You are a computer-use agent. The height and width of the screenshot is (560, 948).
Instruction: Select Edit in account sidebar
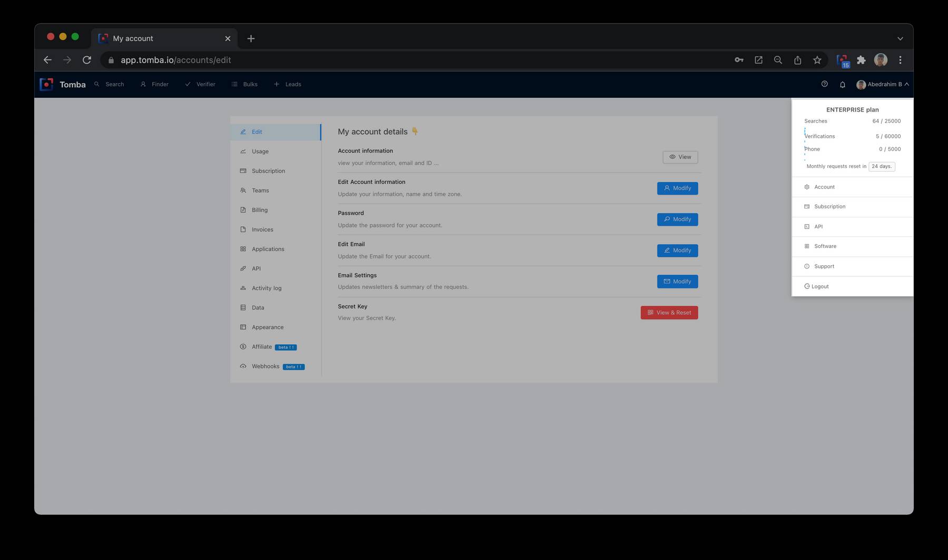point(275,132)
